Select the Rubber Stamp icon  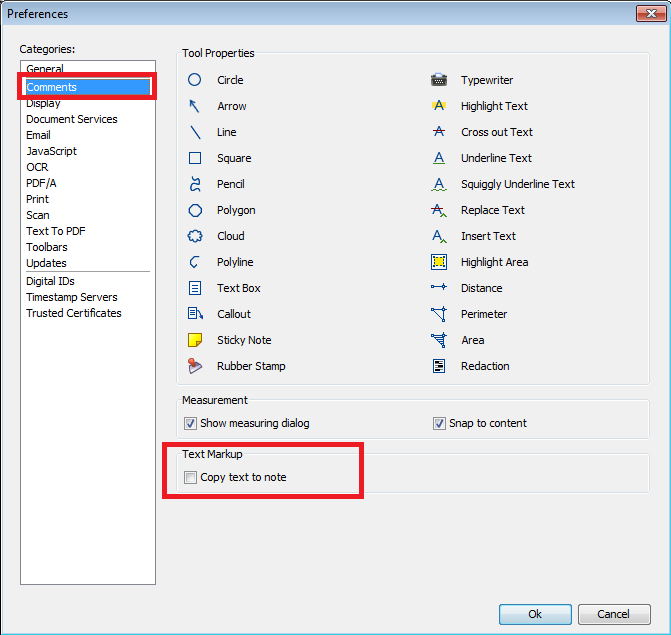(x=195, y=366)
